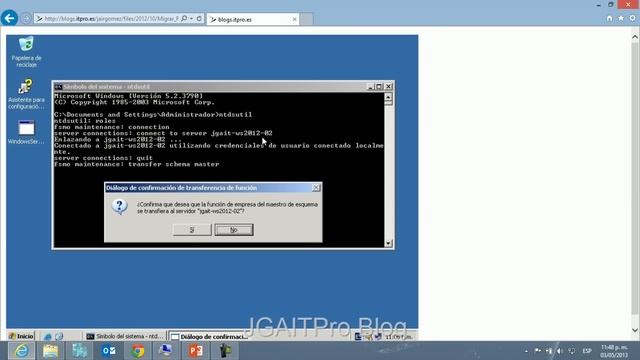640x360 pixels.
Task: Click the address bar URL field
Action: click(111, 19)
